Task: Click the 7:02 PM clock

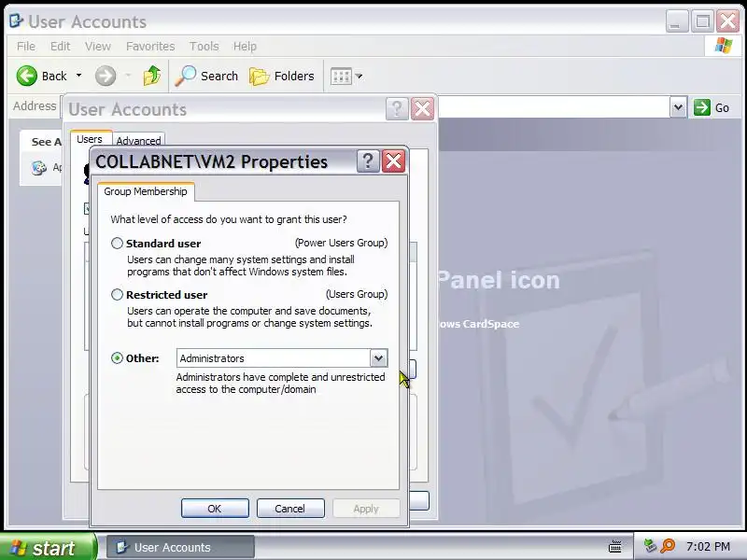Action: (x=708, y=546)
